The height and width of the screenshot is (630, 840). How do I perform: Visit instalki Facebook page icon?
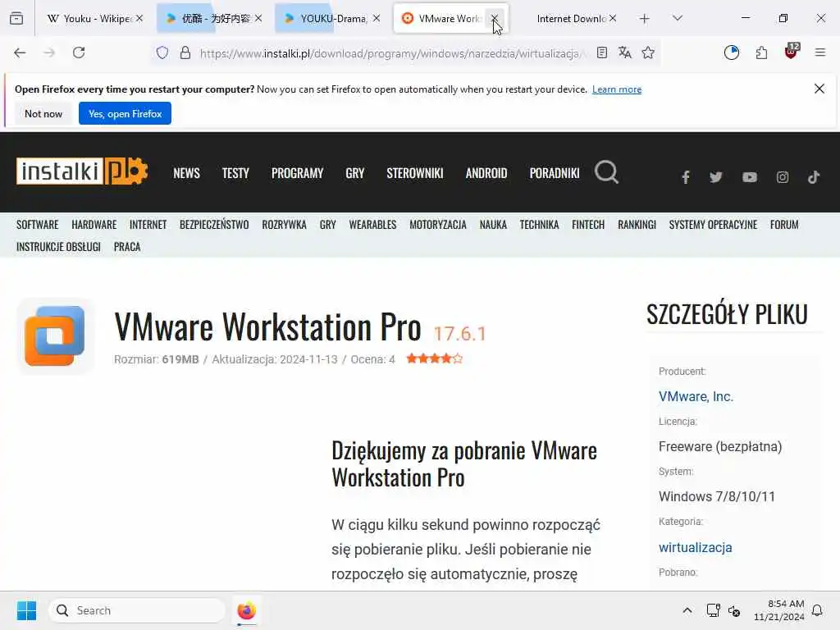tap(685, 177)
